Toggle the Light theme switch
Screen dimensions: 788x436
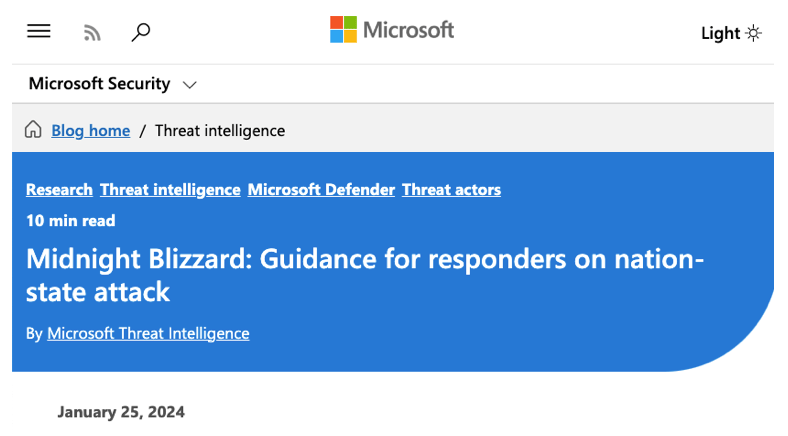pos(731,33)
